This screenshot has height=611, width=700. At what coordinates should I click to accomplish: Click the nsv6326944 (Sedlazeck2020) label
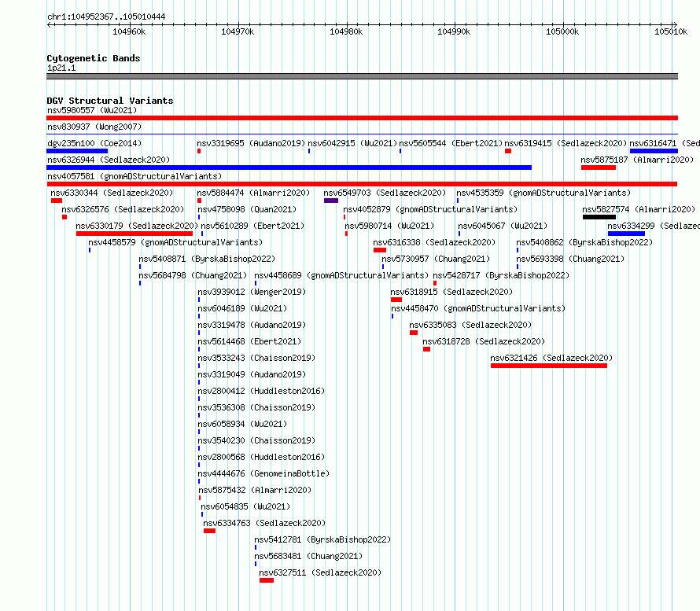point(109,160)
